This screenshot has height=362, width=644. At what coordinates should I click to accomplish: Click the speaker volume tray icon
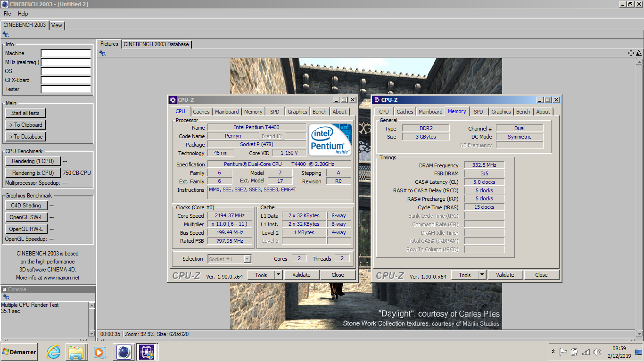[597, 352]
